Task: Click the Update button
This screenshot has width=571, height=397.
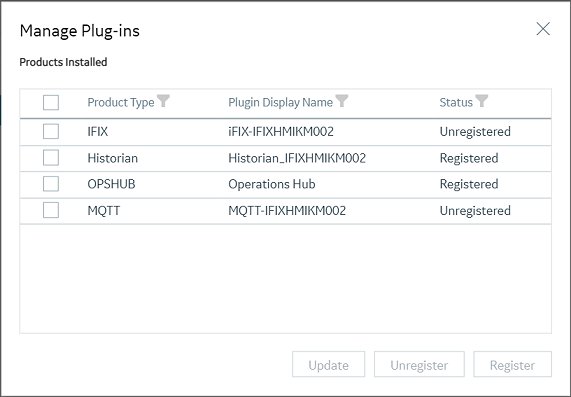Action: point(328,364)
